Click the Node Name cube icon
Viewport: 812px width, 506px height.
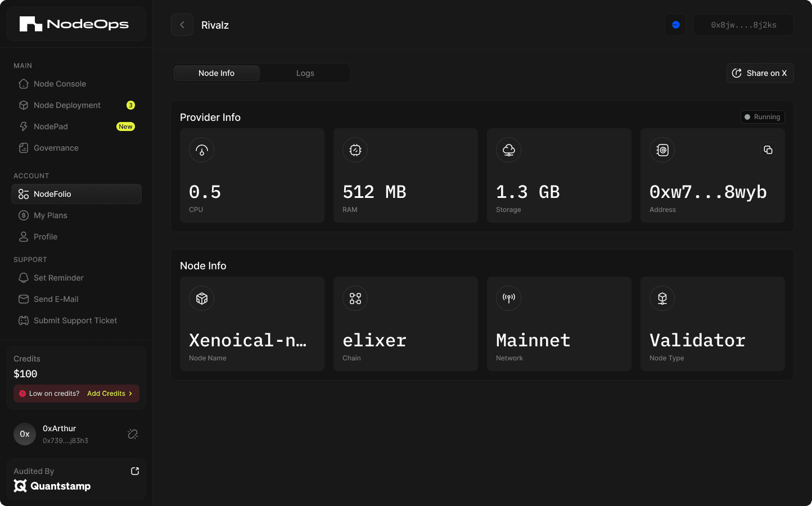tap(202, 299)
